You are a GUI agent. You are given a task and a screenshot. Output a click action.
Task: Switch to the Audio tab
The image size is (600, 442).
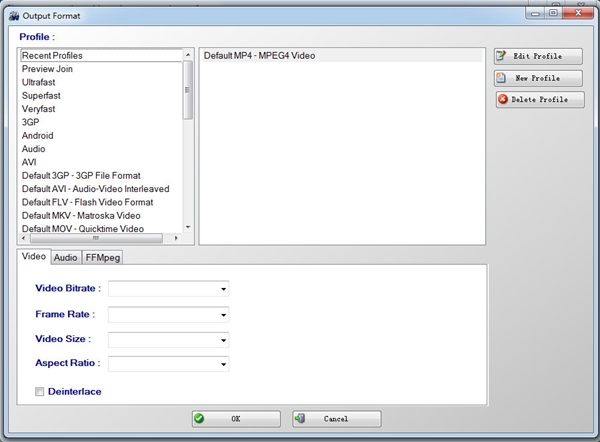pyautogui.click(x=65, y=257)
